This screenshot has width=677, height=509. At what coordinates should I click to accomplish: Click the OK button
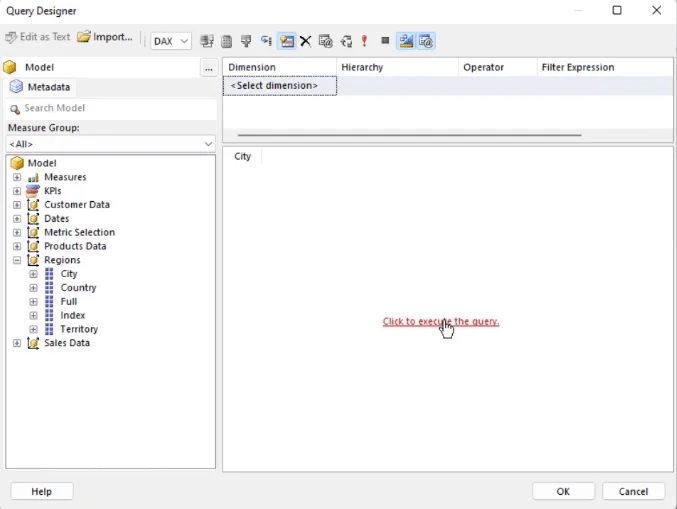coord(563,491)
